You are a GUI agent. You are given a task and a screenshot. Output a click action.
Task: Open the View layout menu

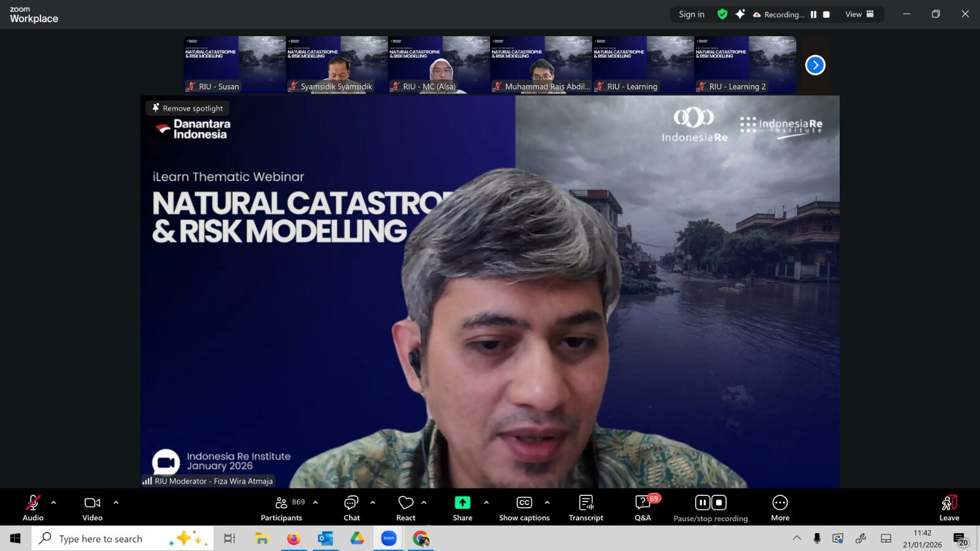[x=859, y=14]
